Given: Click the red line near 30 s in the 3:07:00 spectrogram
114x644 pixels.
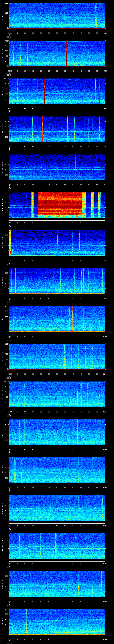Looking at the screenshot, I should 58,243.
